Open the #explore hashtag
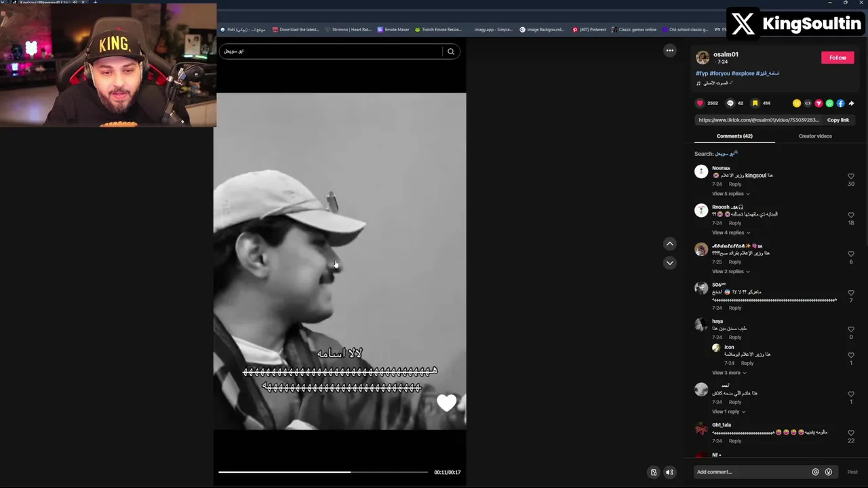Screen dimensions: 868x488 pos(743,73)
